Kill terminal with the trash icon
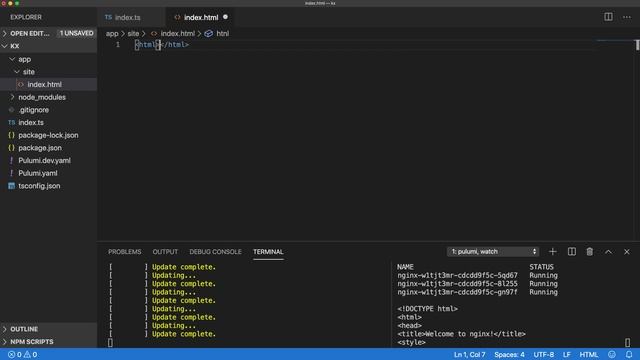Image resolution: width=640 pixels, height=360 pixels. coord(589,251)
